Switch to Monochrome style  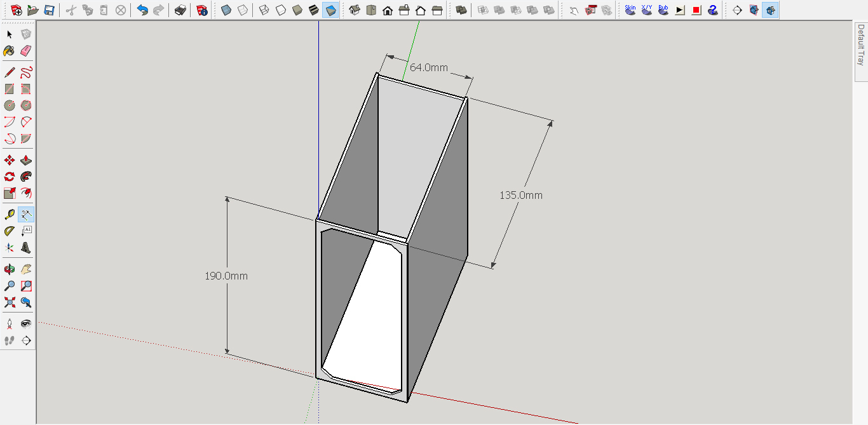click(x=330, y=10)
